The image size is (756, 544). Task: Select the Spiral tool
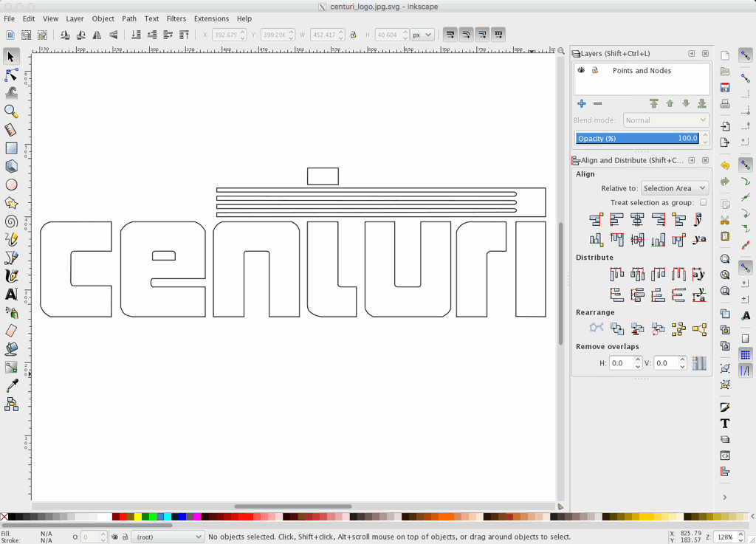(x=11, y=221)
